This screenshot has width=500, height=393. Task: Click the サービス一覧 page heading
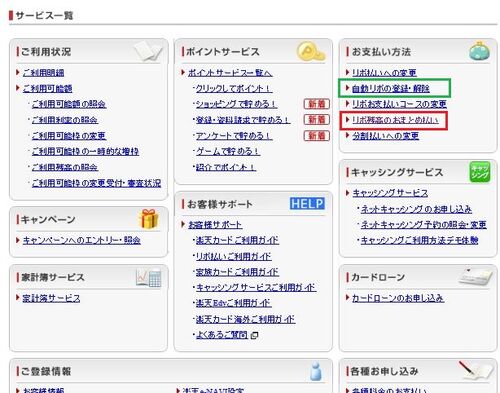coord(44,15)
